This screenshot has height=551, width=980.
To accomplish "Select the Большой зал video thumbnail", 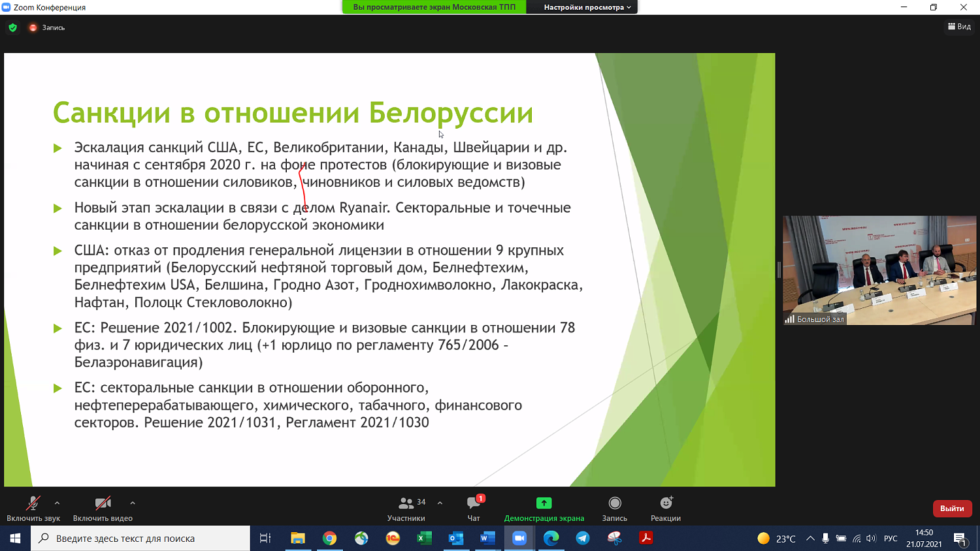I will pos(879,270).
